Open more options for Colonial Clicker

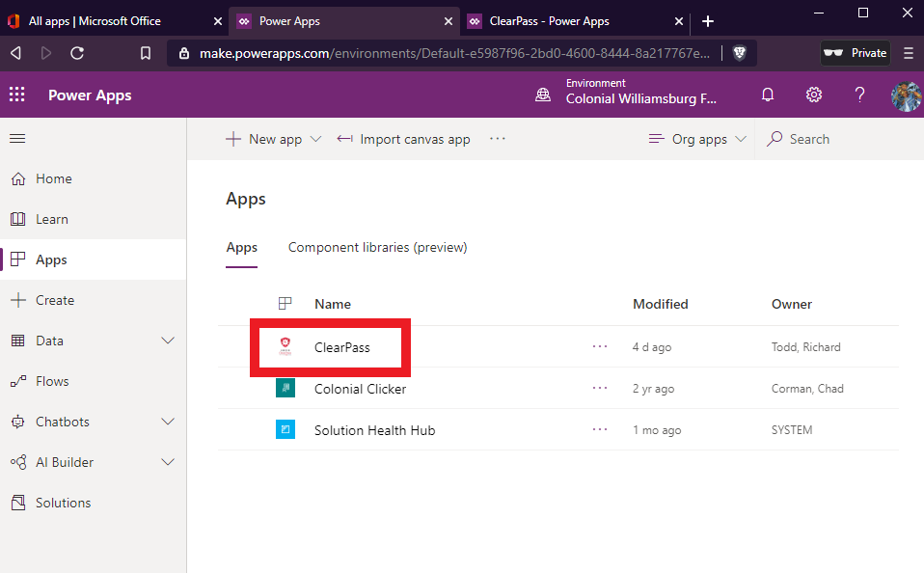point(600,388)
